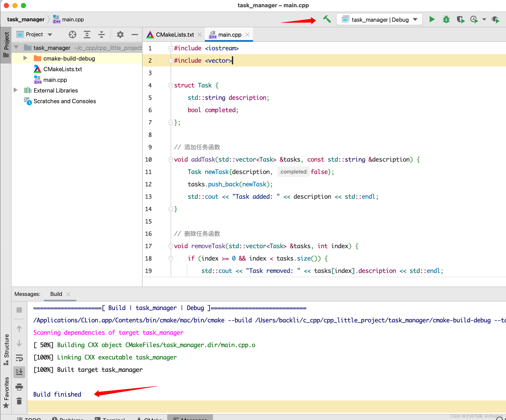The image size is (506, 420).
Task: Run task_manager with the green play button
Action: [432, 19]
